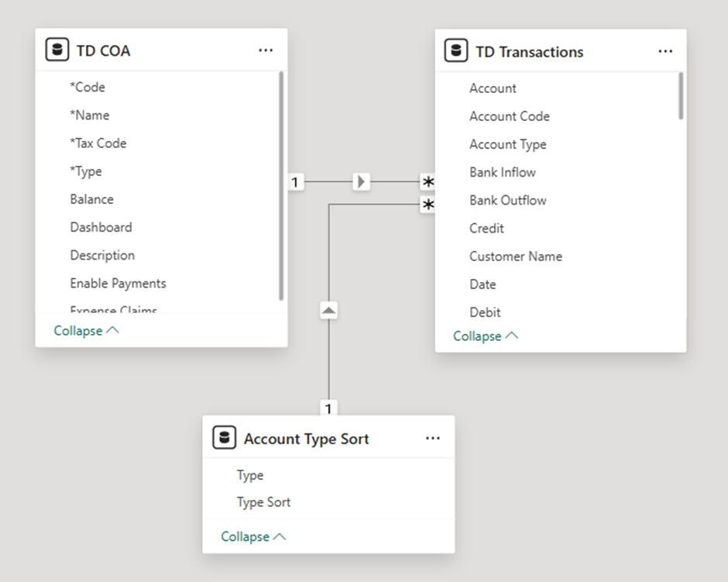Collapse the TD COA table using its chevron

tap(112, 330)
